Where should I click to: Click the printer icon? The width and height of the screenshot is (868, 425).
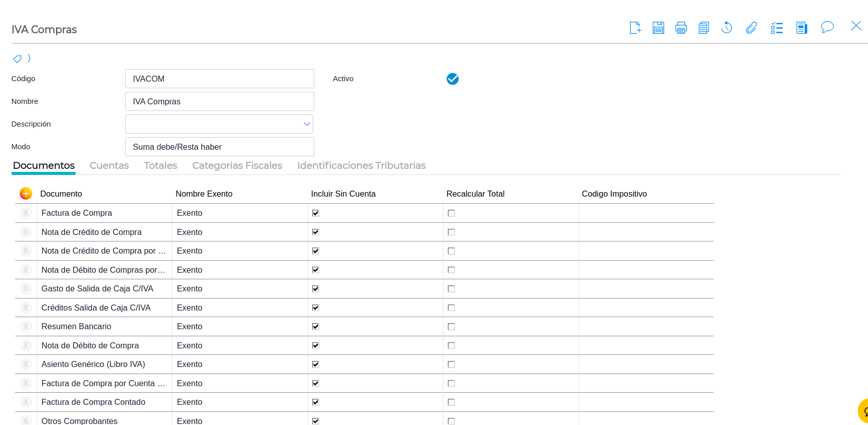pyautogui.click(x=681, y=28)
